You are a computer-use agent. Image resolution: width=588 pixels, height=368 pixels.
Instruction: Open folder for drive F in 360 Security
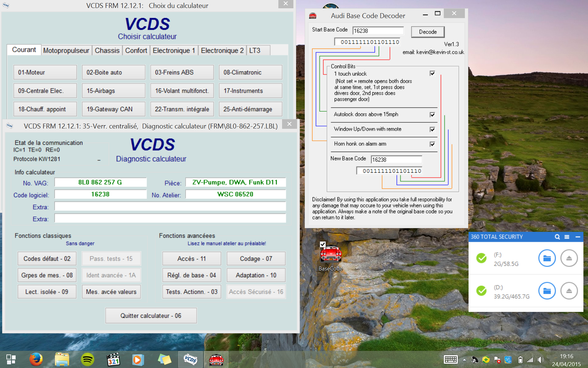pyautogui.click(x=547, y=258)
